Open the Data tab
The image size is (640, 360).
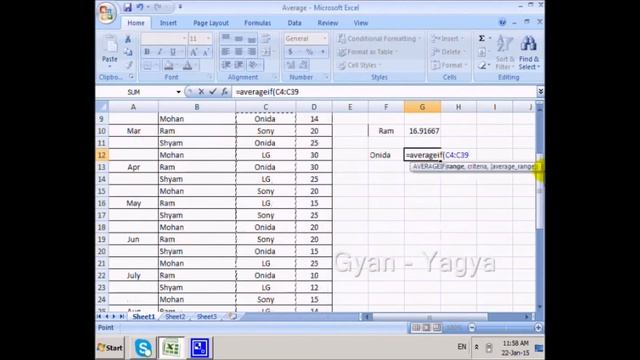(294, 23)
